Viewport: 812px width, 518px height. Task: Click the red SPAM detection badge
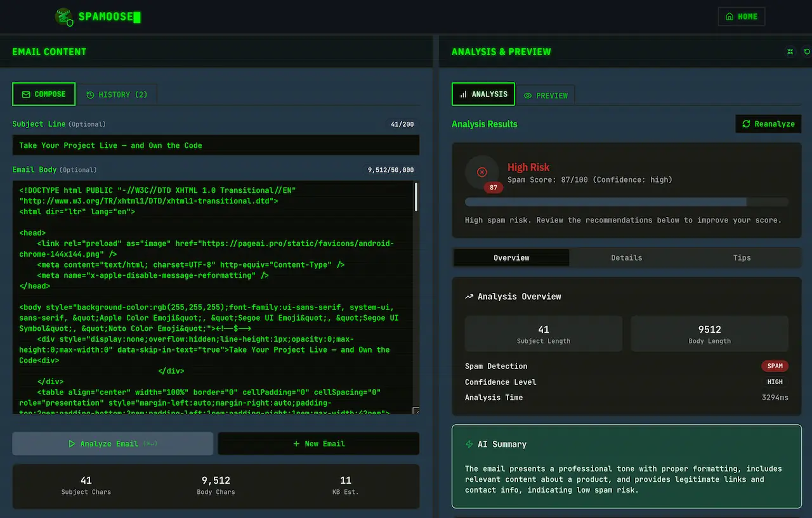point(775,366)
